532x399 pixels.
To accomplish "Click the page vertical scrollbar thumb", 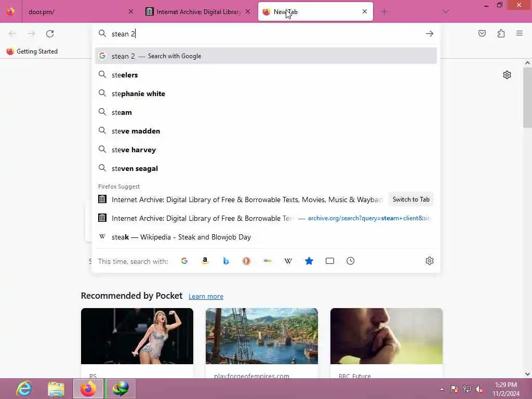I will 527,98.
